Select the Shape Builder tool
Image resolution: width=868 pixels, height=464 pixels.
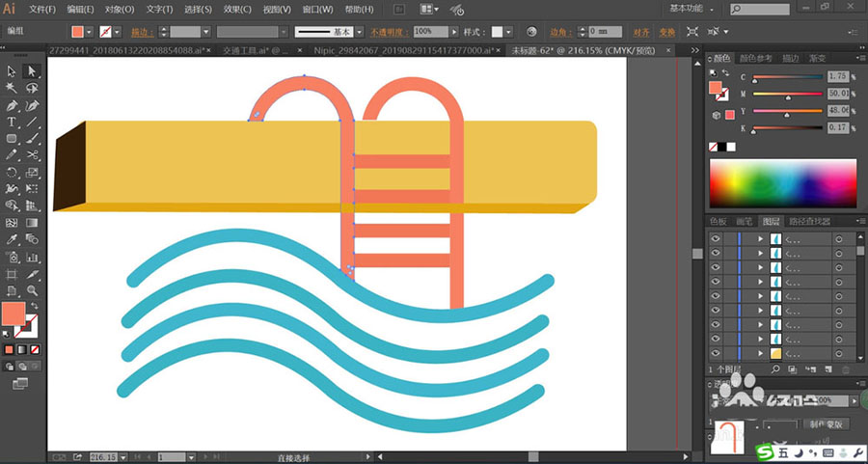[12, 205]
